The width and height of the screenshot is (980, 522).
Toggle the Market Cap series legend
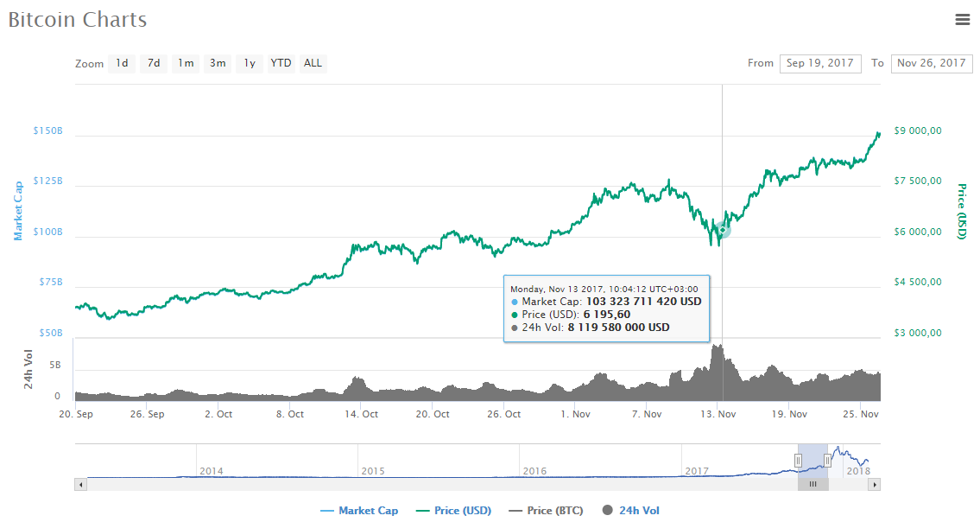coord(359,511)
